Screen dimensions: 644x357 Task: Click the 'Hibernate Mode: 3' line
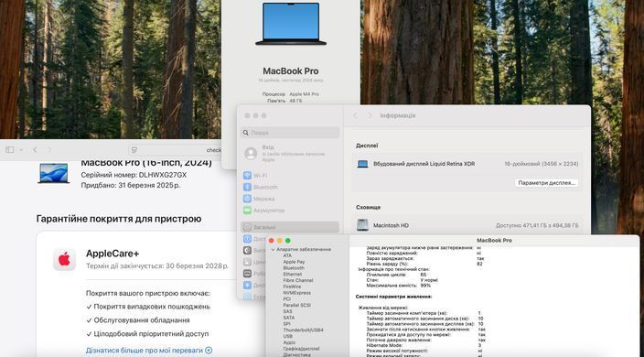[424, 345]
